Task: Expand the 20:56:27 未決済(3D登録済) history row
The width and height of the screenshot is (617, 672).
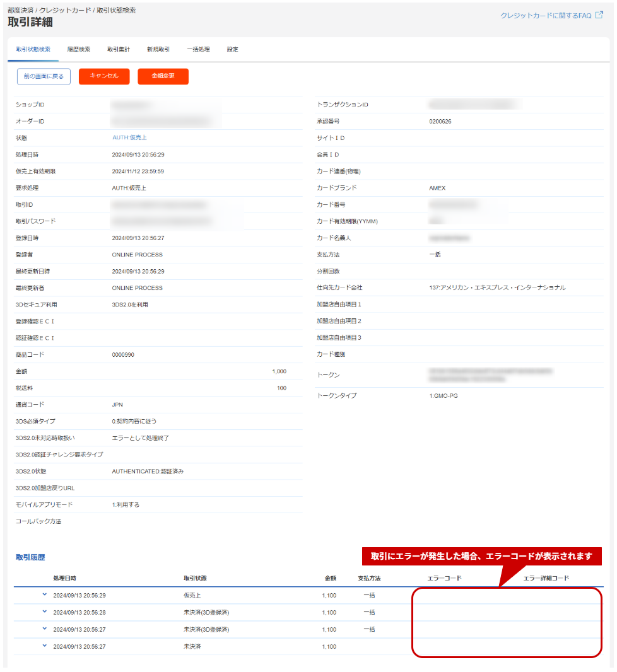Action: (45, 629)
